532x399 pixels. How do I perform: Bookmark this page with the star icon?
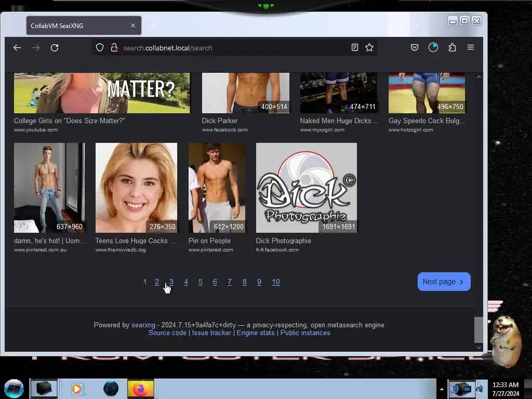[x=369, y=47]
